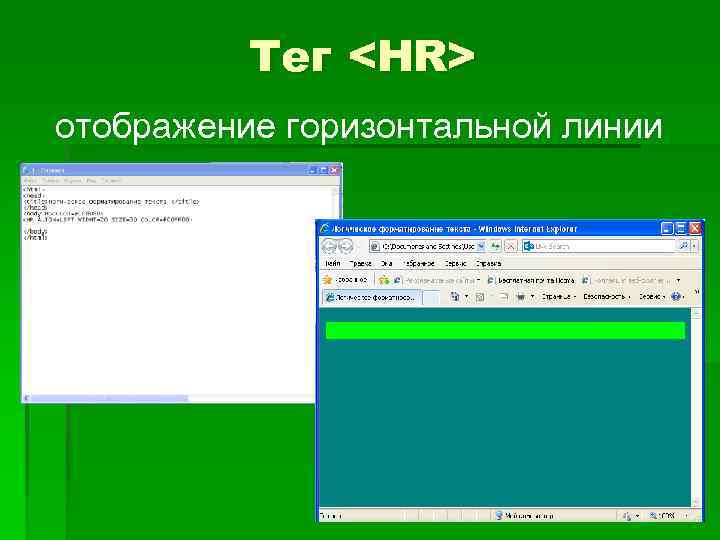This screenshot has width=720, height=540.
Task: Click the zoom magnifier in IE status bar
Action: tap(652, 516)
